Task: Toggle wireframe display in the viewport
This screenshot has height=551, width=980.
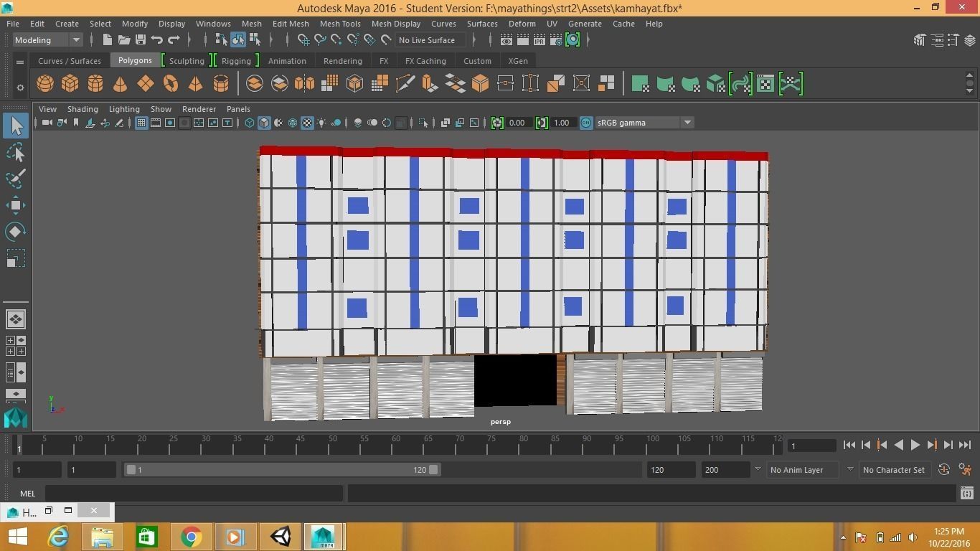Action: click(x=250, y=123)
